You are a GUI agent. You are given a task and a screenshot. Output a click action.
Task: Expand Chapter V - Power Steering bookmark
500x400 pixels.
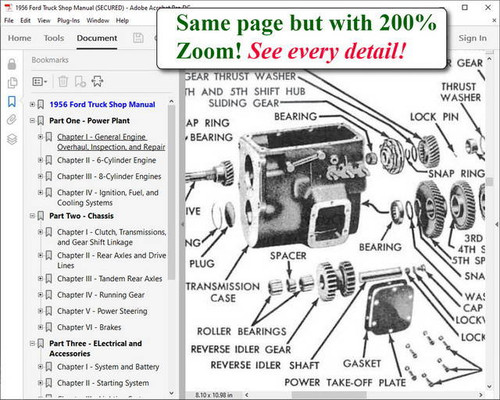[40, 311]
